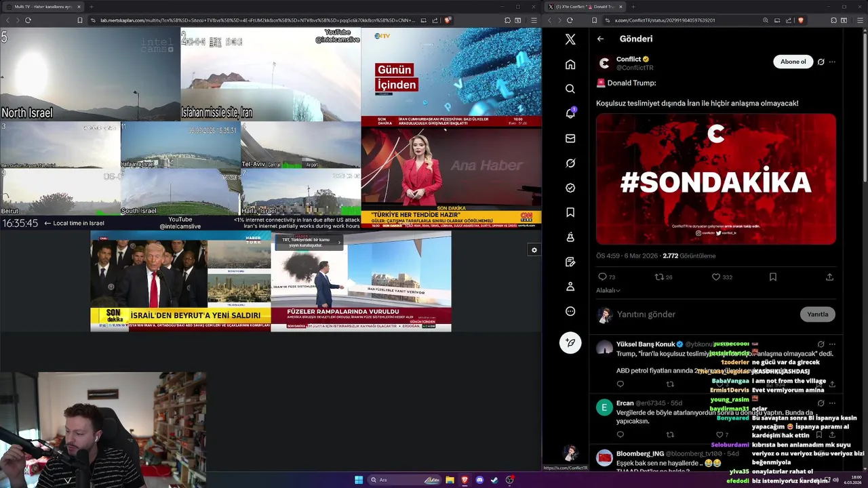The height and width of the screenshot is (488, 868).
Task: Click Abone ol subscribe button
Action: pyautogui.click(x=793, y=62)
